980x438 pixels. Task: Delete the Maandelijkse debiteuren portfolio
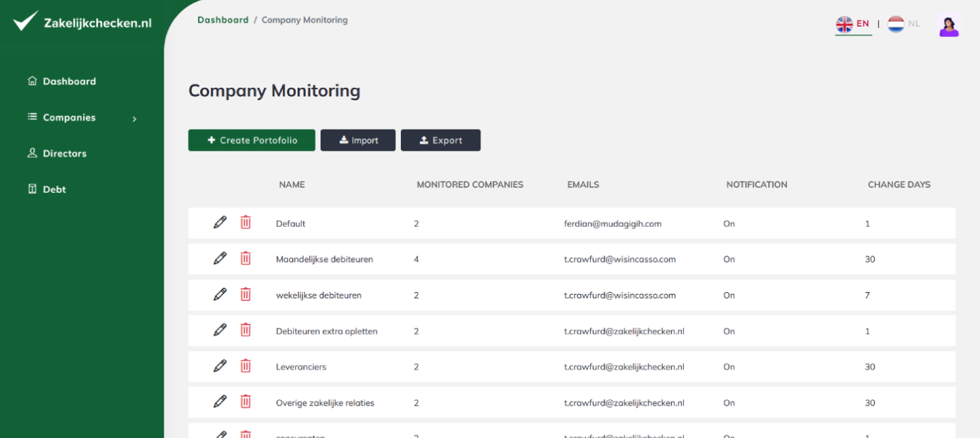(x=245, y=258)
